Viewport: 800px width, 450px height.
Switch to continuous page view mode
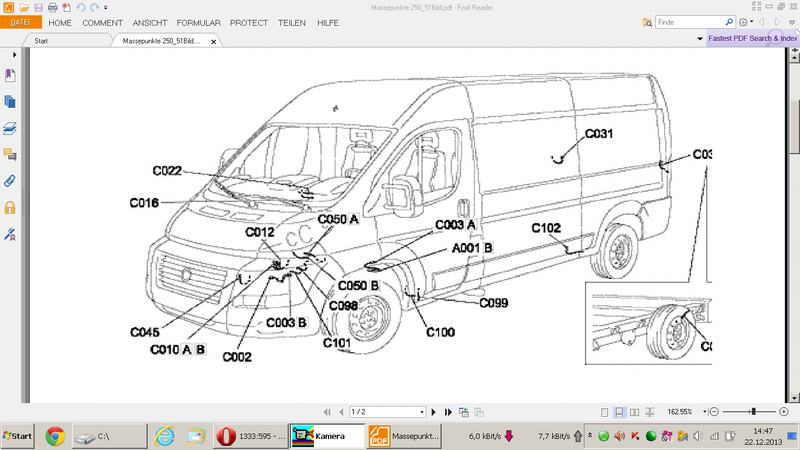click(620, 412)
